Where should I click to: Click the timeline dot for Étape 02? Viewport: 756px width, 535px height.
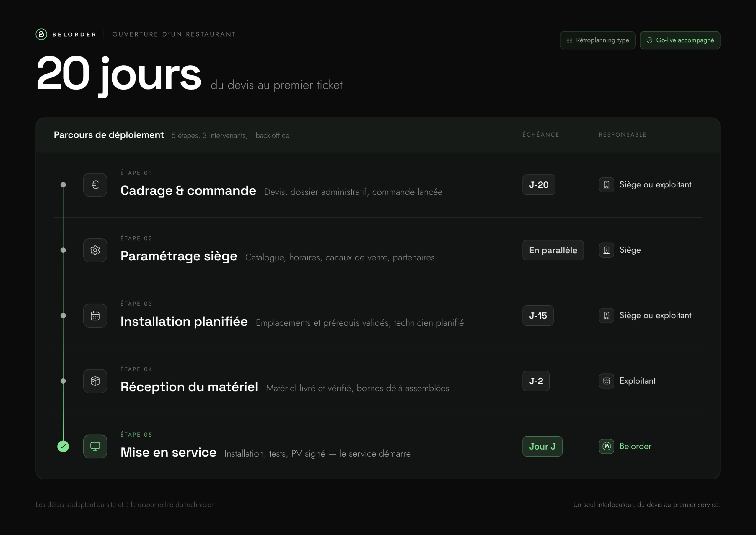click(63, 250)
